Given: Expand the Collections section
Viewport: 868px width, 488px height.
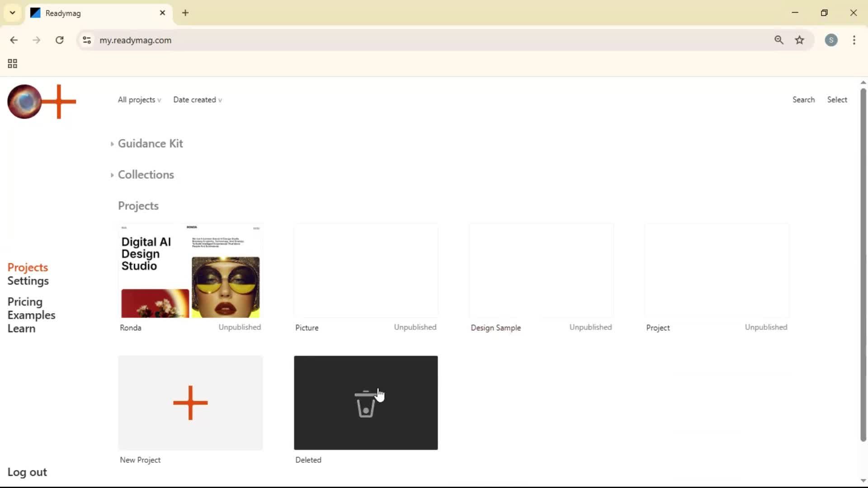Looking at the screenshot, I should pyautogui.click(x=146, y=174).
